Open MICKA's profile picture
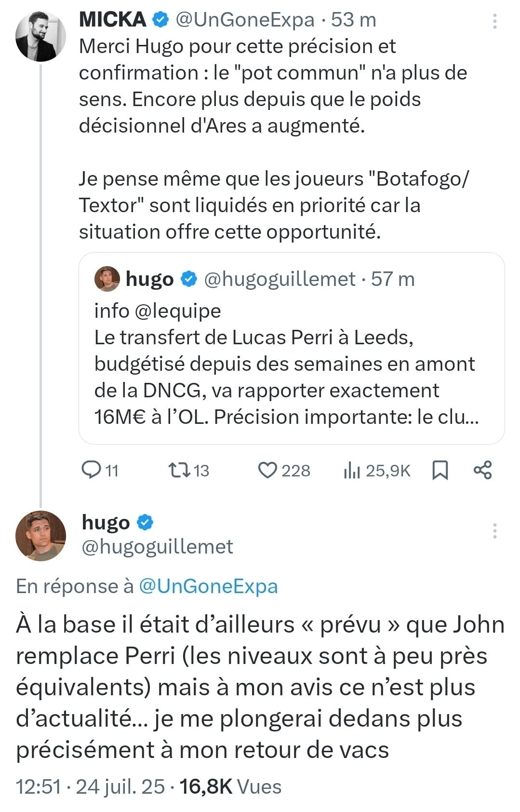Screen dimensions: 520x812 (x=40, y=36)
